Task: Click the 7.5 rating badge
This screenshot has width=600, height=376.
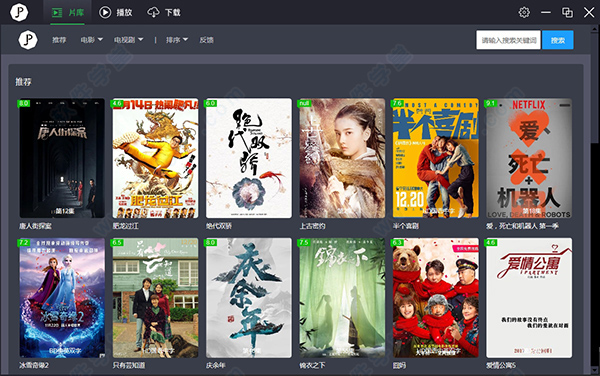Action: tap(304, 243)
